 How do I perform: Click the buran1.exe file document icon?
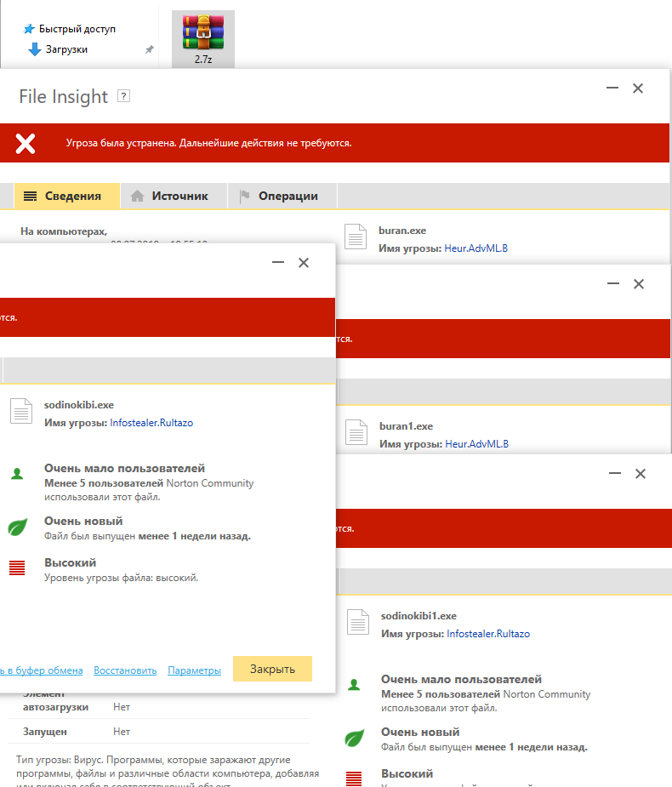[356, 432]
